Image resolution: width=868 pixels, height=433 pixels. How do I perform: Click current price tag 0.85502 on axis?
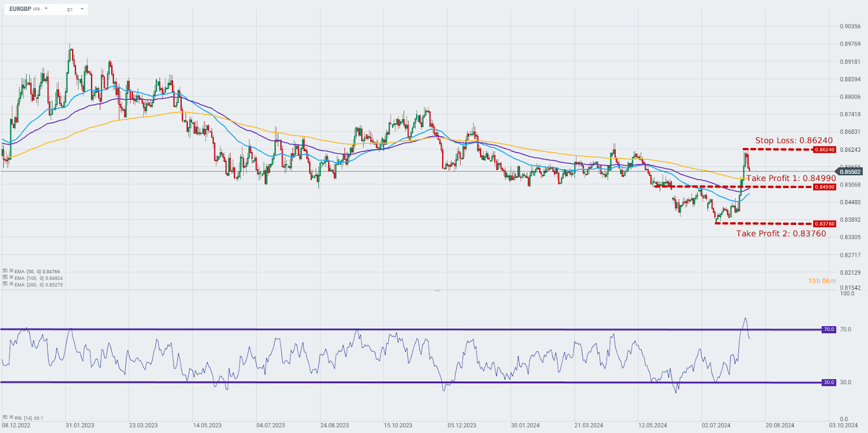pyautogui.click(x=850, y=172)
